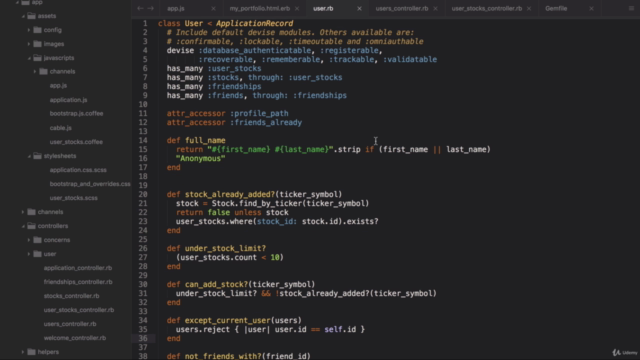The image size is (640, 360).
Task: Open friendships_controller.rb file
Action: click(x=78, y=282)
